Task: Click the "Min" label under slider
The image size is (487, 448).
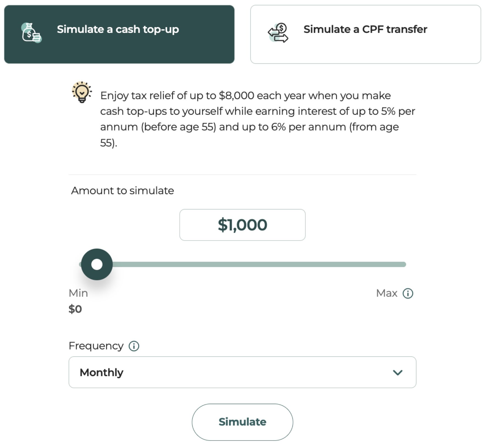Action: [x=78, y=293]
